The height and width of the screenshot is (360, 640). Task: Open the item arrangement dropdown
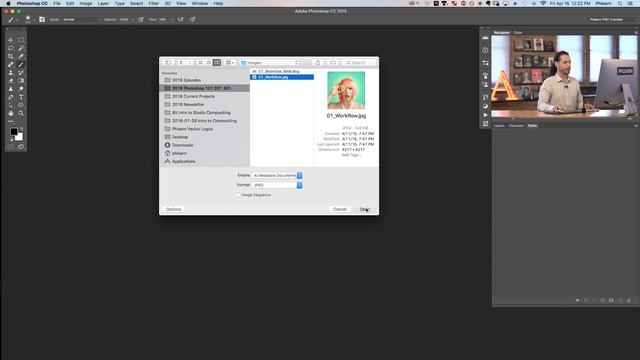[x=230, y=62]
